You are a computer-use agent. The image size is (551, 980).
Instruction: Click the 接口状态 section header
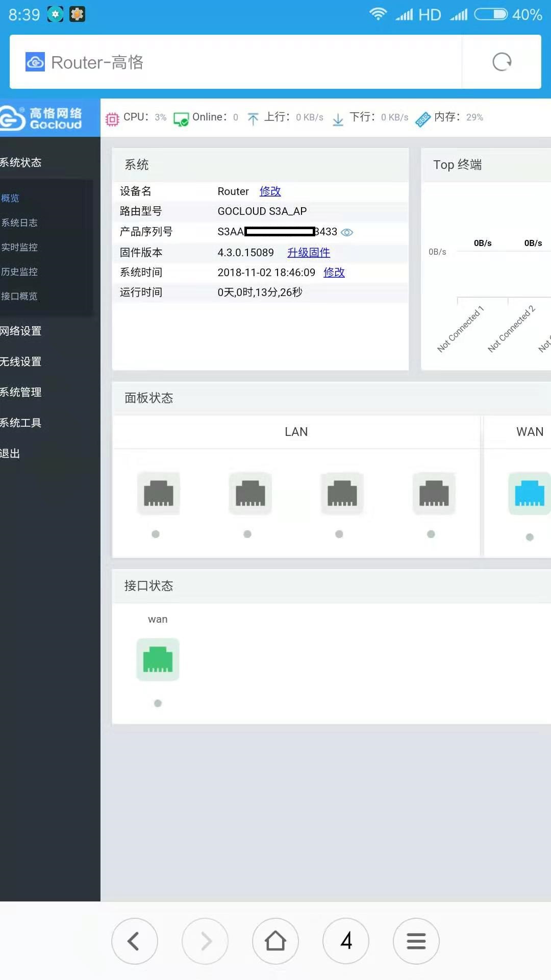click(331, 586)
